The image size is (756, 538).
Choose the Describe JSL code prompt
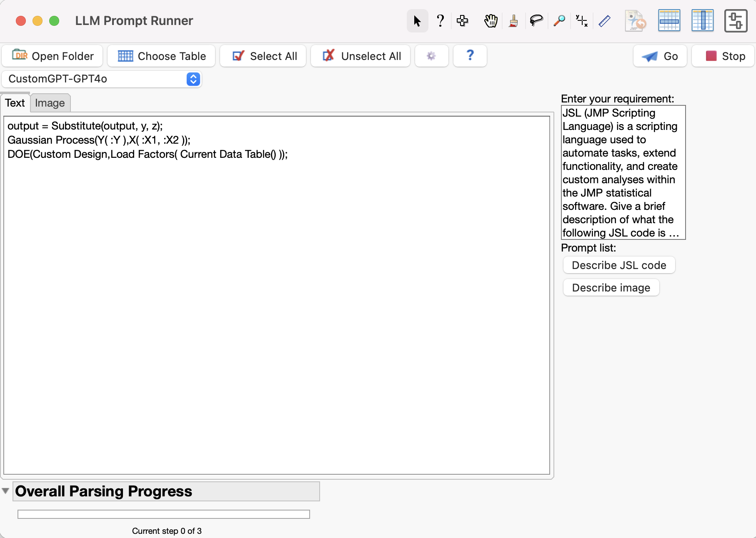pyautogui.click(x=619, y=265)
